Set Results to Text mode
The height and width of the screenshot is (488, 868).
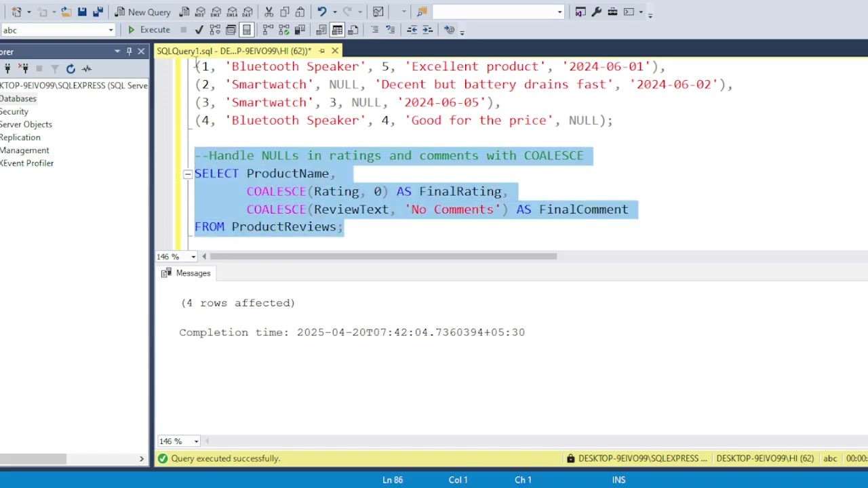coord(321,30)
